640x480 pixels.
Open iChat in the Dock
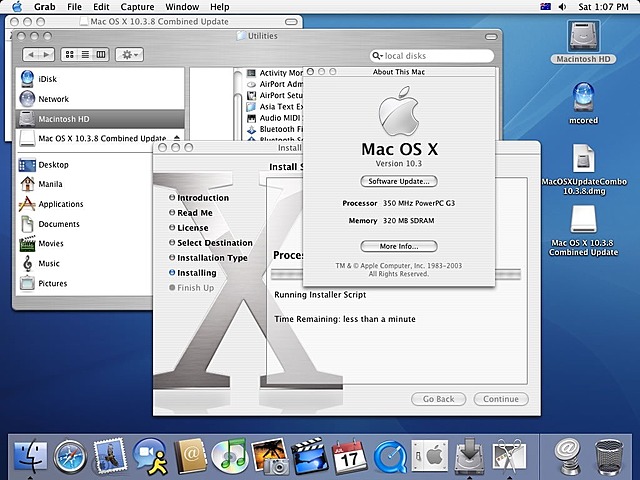click(150, 456)
